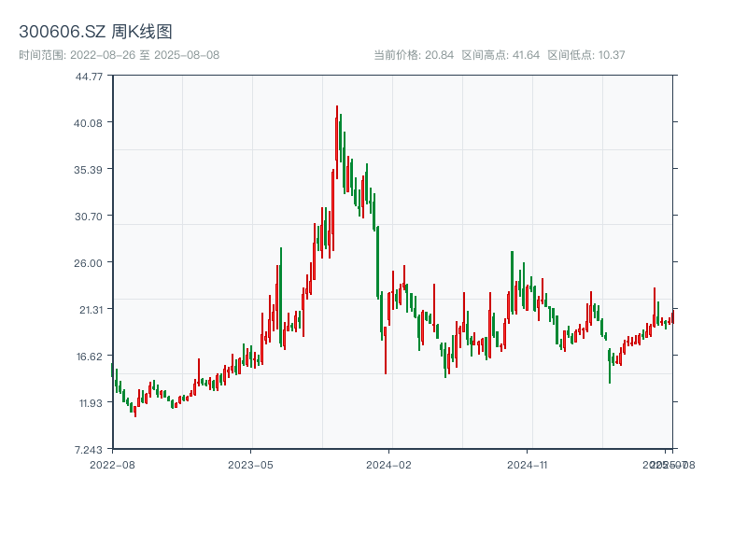Screen dimensions: 747x560
Task: Click the 2022-08 x-axis date label
Action: point(112,464)
